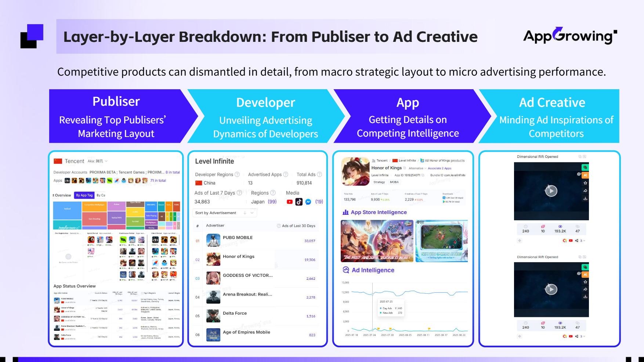Download the Dimensional Rift Opened creative
This screenshot has width=644, height=362.
tap(585, 198)
